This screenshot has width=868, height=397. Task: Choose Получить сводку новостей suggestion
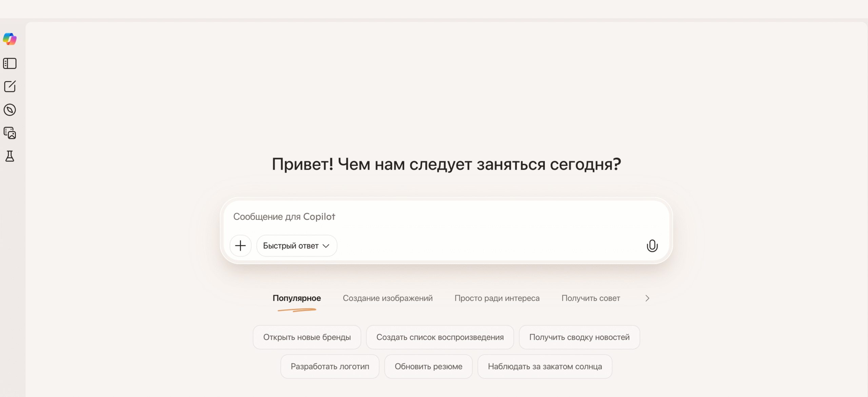tap(579, 337)
